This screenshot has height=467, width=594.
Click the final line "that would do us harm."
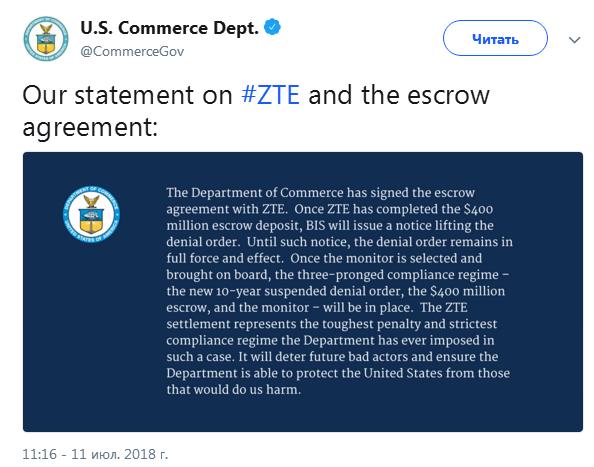click(x=233, y=390)
